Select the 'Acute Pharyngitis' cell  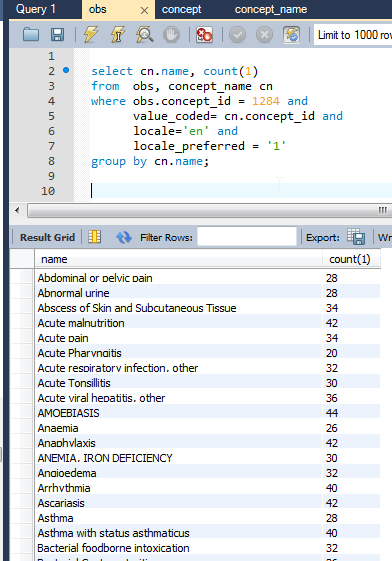(x=178, y=353)
